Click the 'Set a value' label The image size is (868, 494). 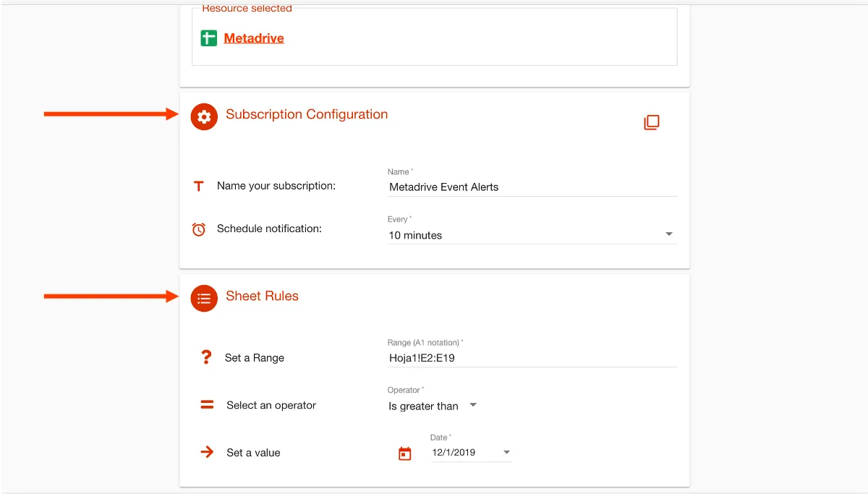(253, 453)
